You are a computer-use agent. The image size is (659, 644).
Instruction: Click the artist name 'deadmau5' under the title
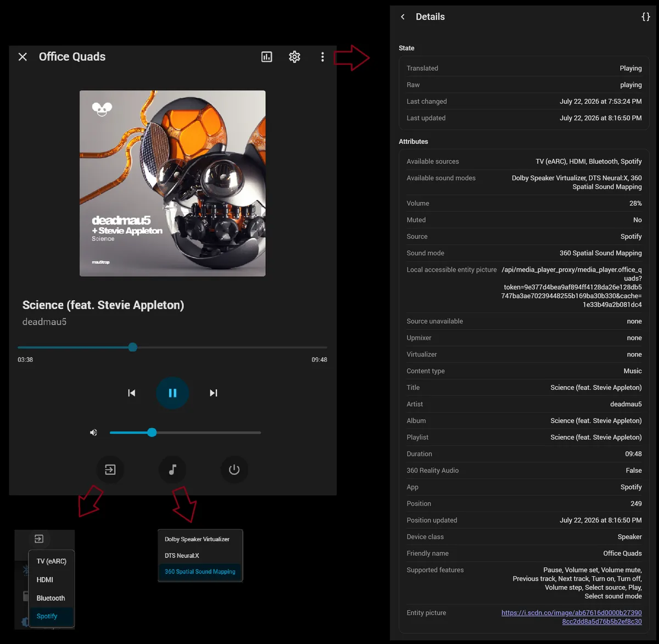point(44,322)
